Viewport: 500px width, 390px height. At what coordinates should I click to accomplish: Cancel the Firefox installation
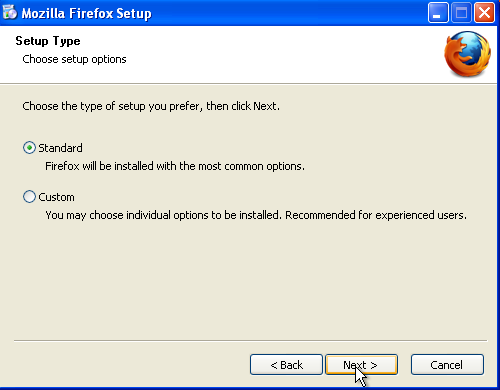[447, 365]
